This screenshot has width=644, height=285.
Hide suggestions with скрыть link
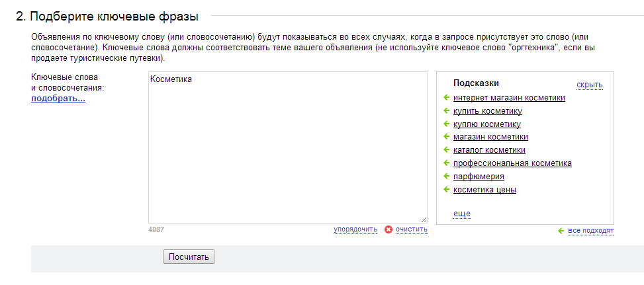click(589, 85)
